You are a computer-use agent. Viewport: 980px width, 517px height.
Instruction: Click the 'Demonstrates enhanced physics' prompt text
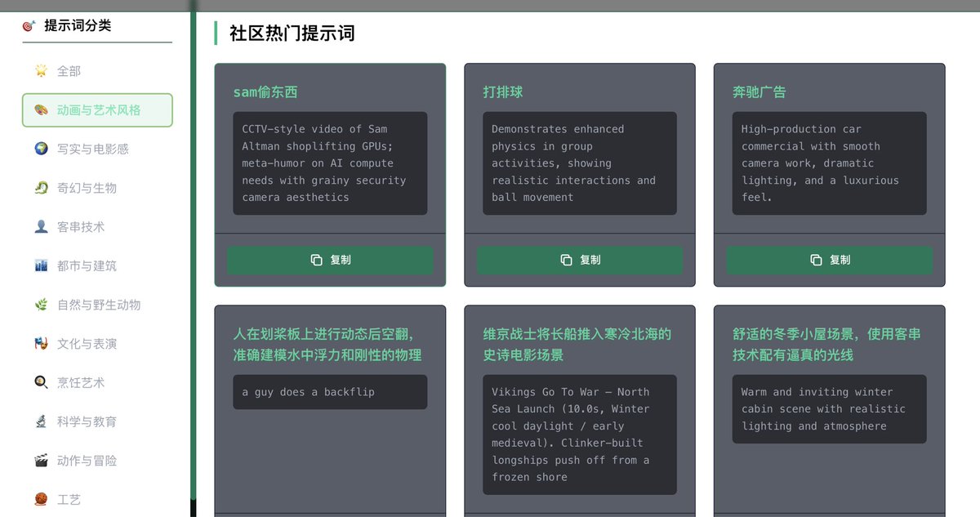point(580,163)
